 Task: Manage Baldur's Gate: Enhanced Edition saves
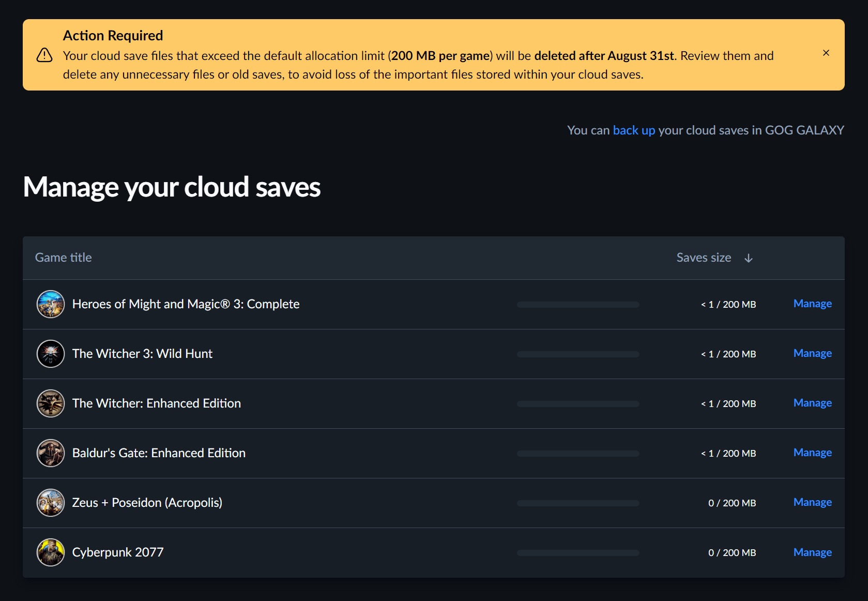[x=812, y=453]
